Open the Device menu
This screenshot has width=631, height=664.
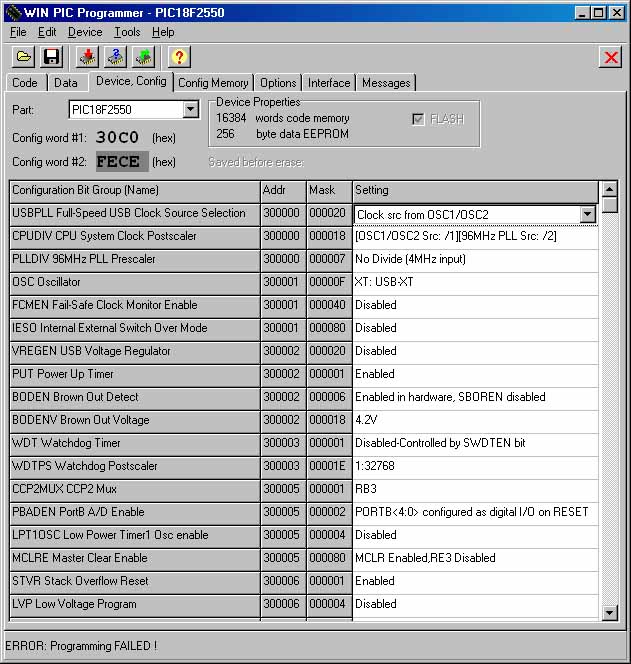(85, 32)
